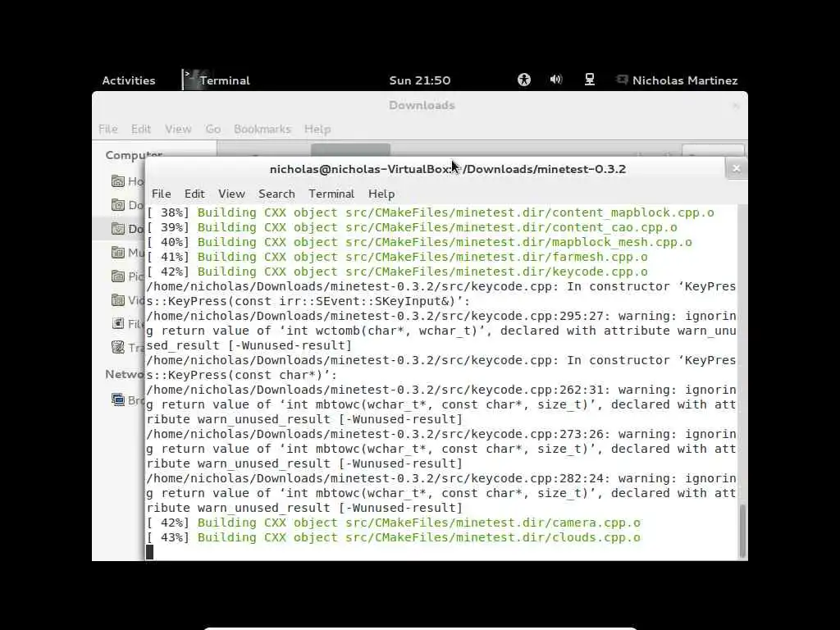
Task: Click the camera.cpp.o build line
Action: tap(393, 523)
